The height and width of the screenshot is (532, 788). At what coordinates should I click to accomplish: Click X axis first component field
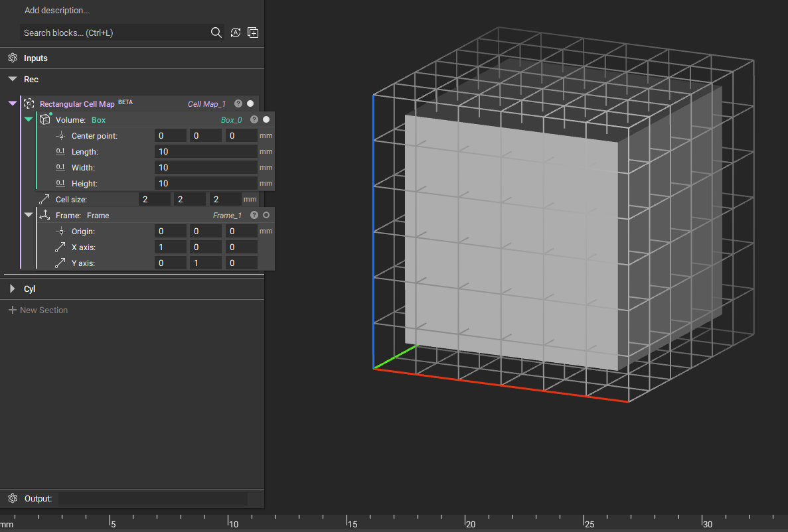171,247
